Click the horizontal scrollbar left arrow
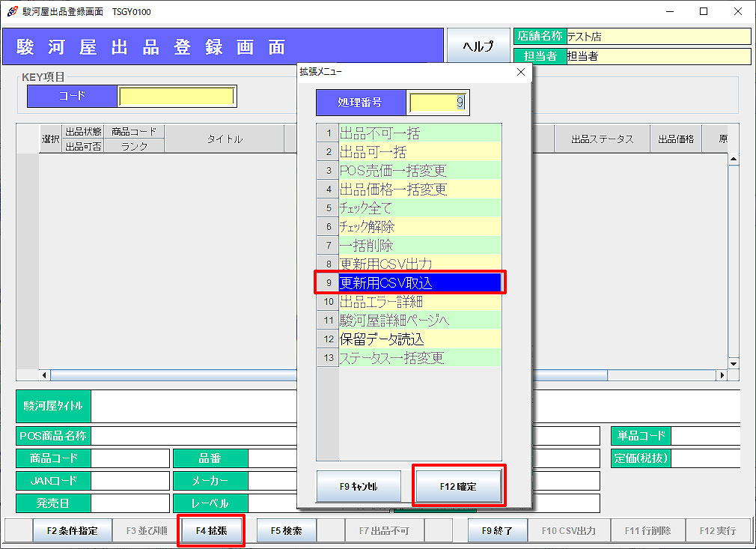The image size is (756, 549). pyautogui.click(x=44, y=374)
